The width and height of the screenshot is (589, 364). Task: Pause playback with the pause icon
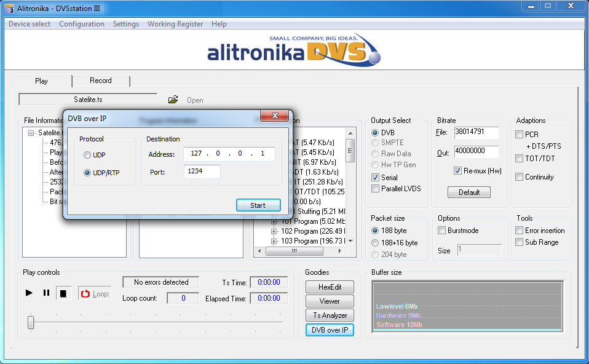(x=46, y=293)
